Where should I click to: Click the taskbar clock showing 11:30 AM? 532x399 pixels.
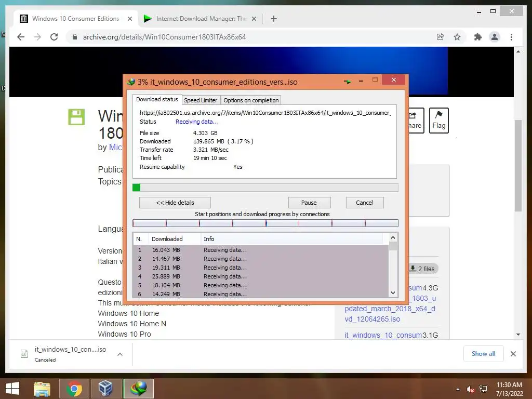tap(509, 389)
